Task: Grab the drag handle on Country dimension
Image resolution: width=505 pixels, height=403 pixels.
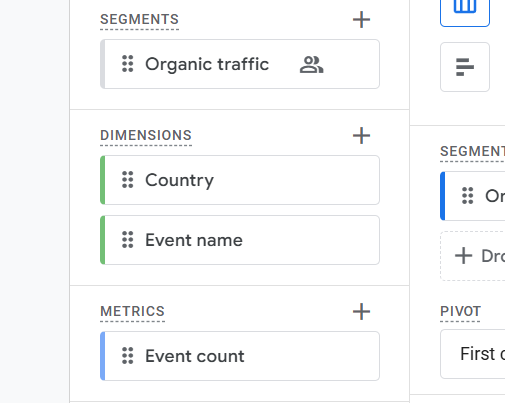Action: coord(128,180)
